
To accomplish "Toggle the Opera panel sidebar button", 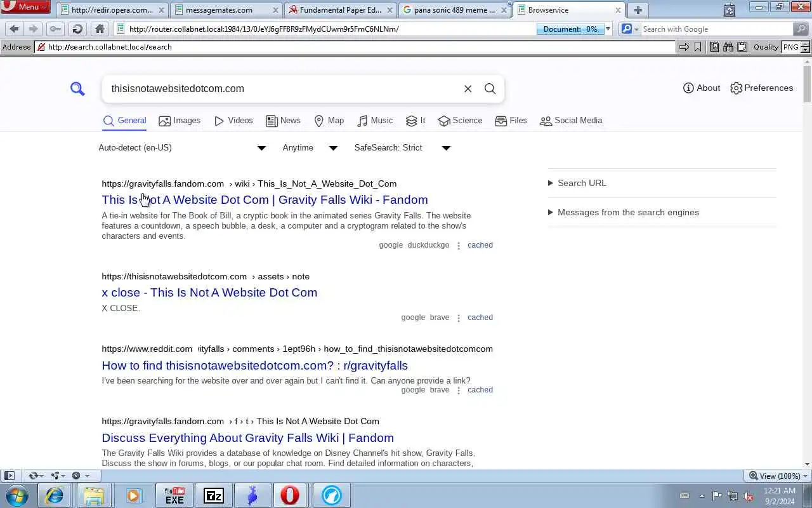I will pos(10,476).
